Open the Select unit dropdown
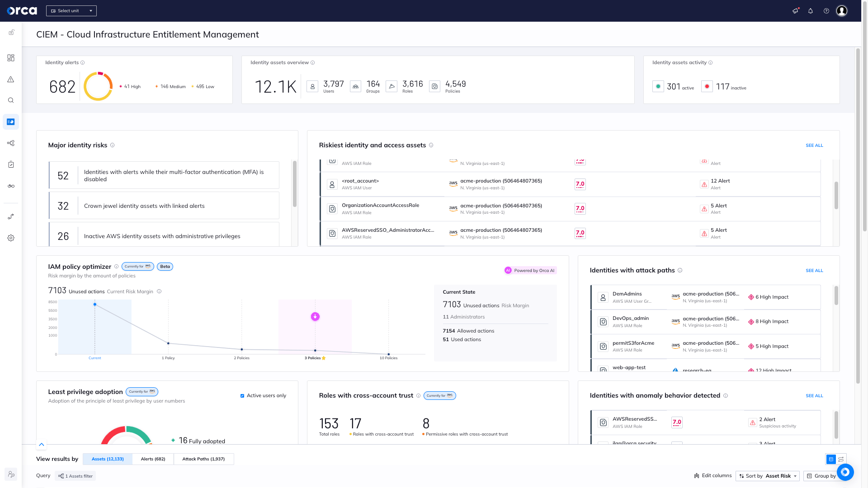 (x=71, y=10)
